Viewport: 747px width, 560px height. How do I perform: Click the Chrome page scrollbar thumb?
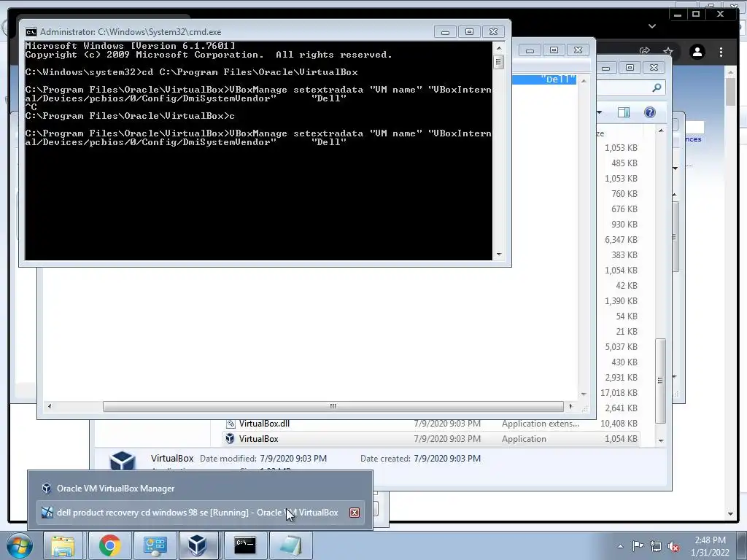(x=731, y=91)
